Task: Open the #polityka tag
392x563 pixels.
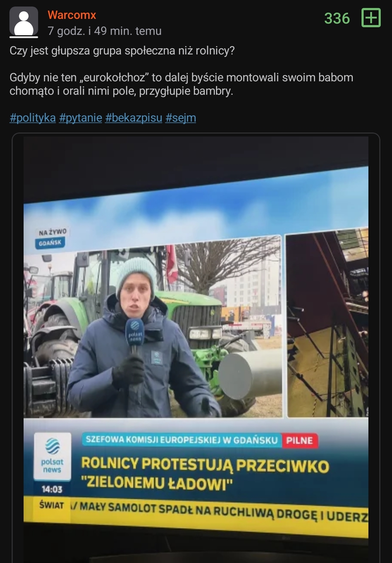Action: coord(33,118)
